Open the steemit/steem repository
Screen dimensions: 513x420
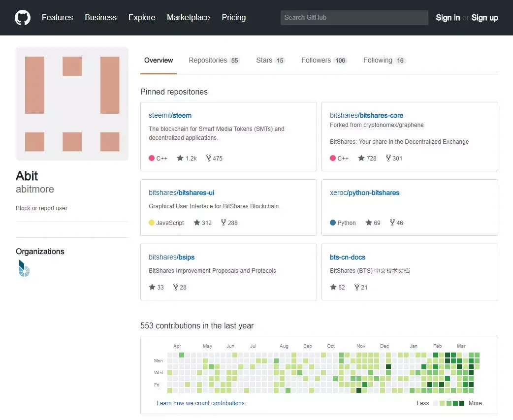(x=170, y=116)
